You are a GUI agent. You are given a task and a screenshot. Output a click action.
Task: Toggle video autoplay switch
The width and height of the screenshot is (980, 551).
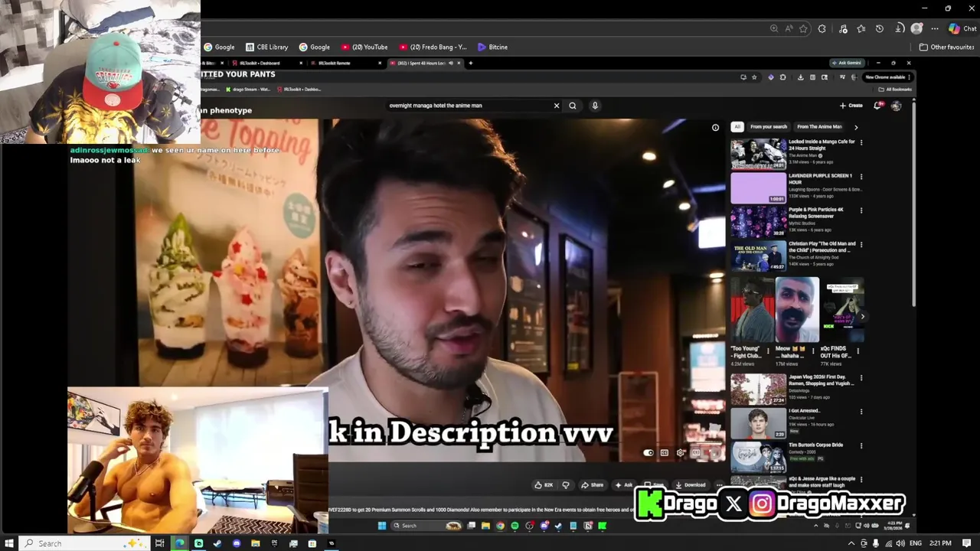649,453
